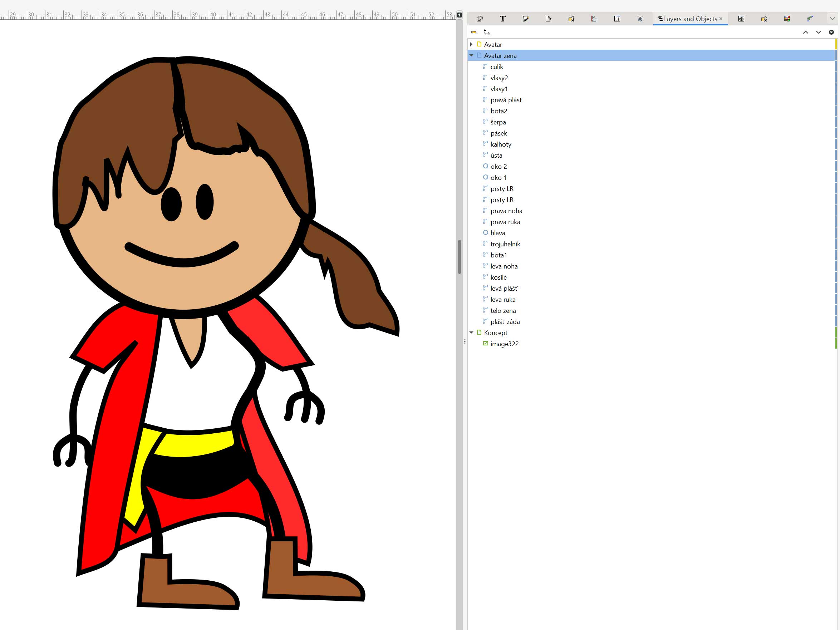Collapse the Avatar zena layer
840x630 pixels.
pyautogui.click(x=471, y=55)
